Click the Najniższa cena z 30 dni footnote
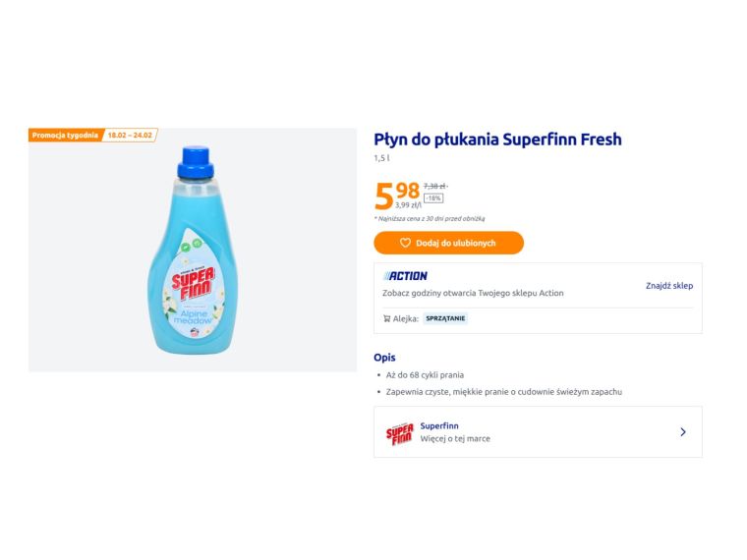 coord(430,218)
